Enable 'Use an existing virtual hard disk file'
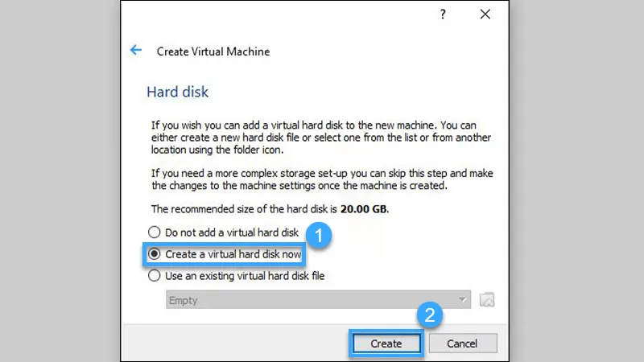Screen dimensions: 644x362 [x=236, y=276]
